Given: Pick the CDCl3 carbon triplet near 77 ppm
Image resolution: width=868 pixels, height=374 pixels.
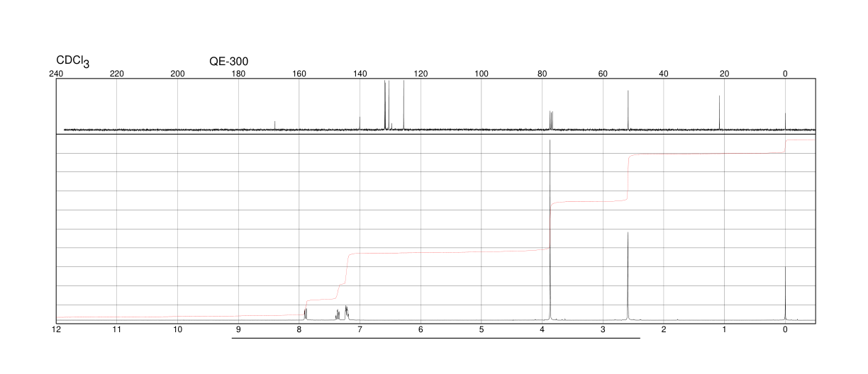Looking at the screenshot, I should [551, 120].
